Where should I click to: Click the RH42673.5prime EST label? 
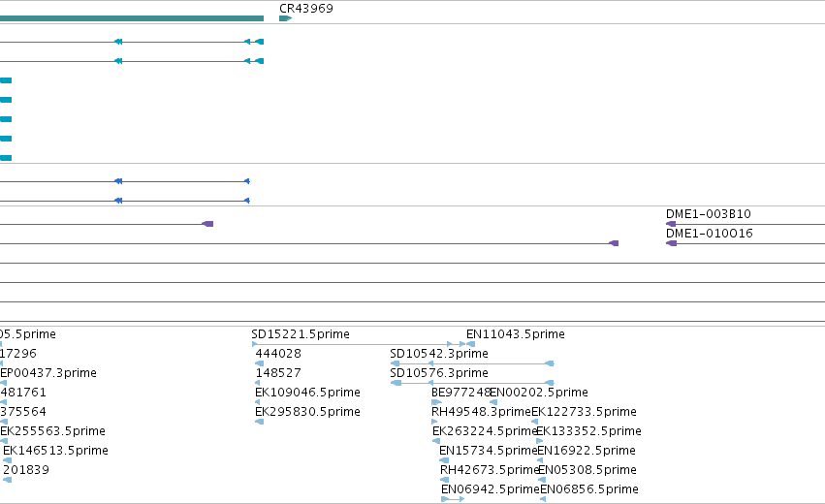click(x=491, y=470)
